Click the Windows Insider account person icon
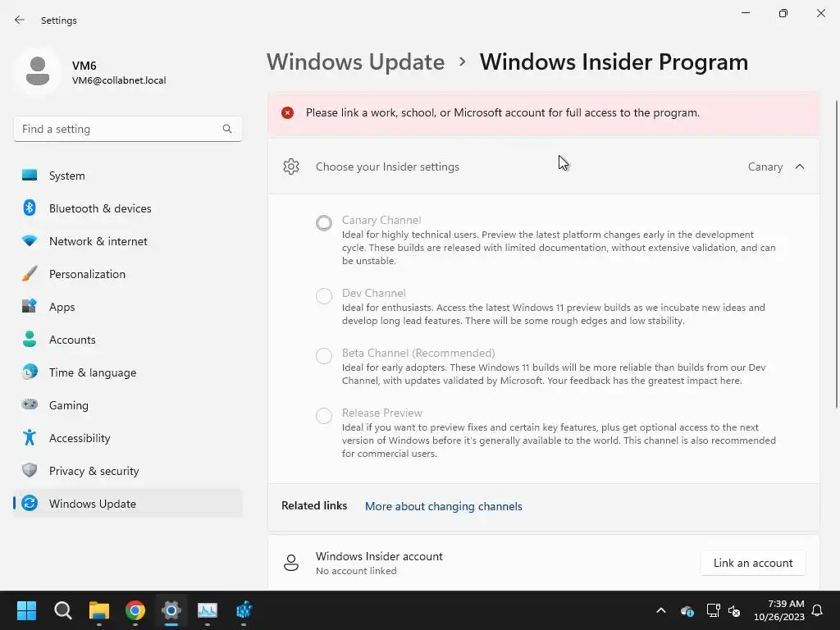This screenshot has width=840, height=630. (x=291, y=563)
